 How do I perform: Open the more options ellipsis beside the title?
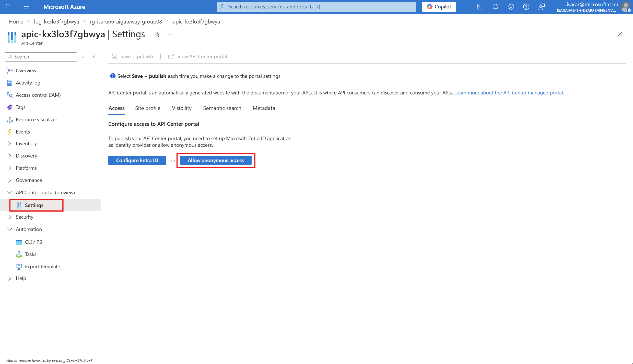point(170,34)
